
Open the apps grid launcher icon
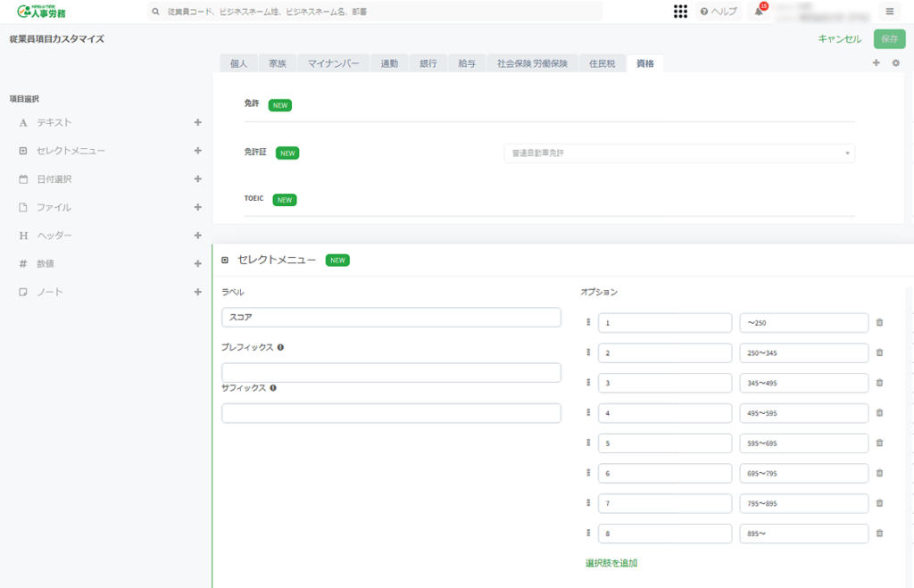click(x=680, y=12)
